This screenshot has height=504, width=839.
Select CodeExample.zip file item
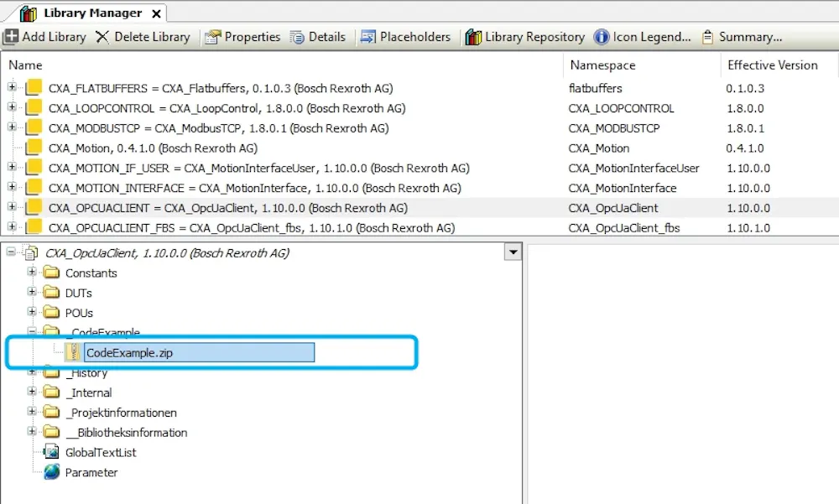pos(199,352)
